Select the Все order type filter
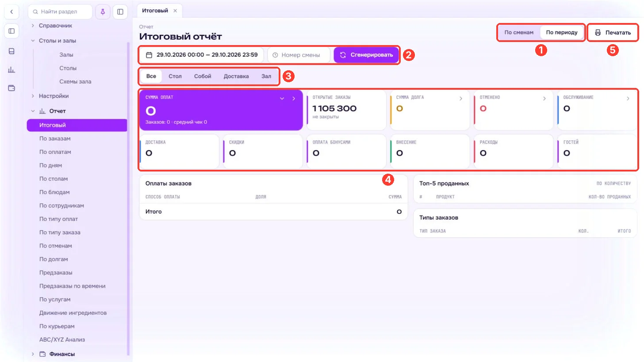644x362 pixels. point(151,76)
